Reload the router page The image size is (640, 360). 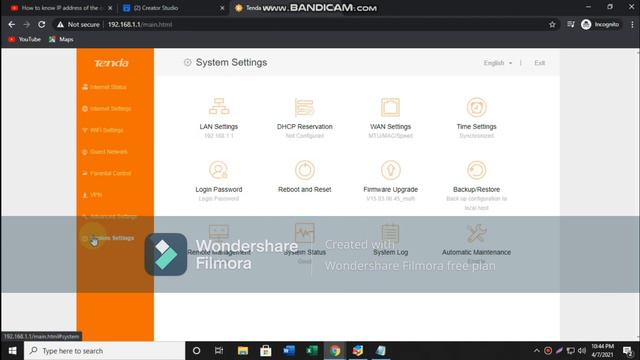(42, 24)
